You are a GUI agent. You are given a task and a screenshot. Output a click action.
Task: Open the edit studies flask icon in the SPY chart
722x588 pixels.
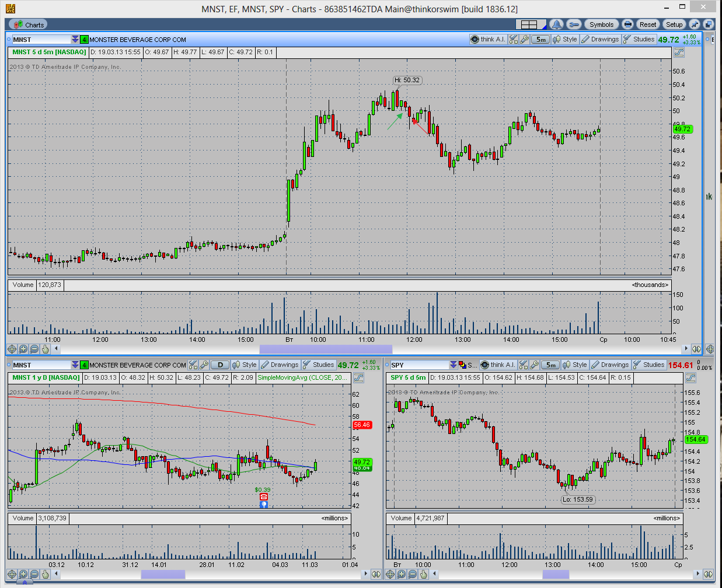tap(524, 365)
